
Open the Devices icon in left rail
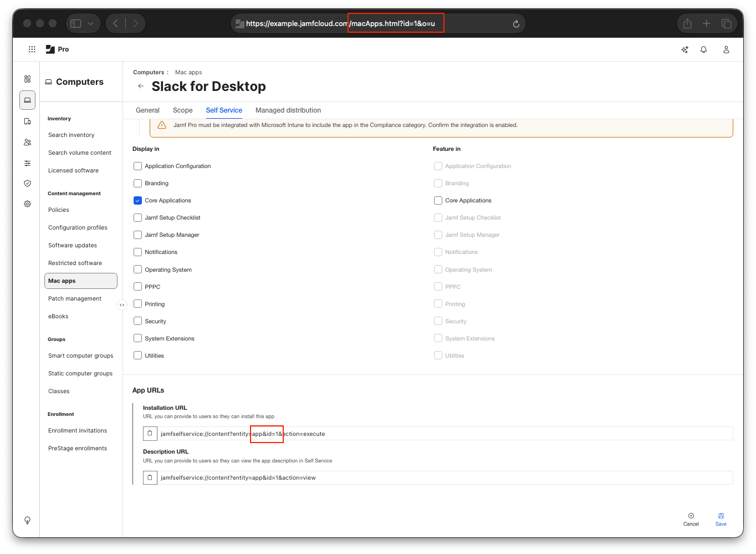coord(27,121)
